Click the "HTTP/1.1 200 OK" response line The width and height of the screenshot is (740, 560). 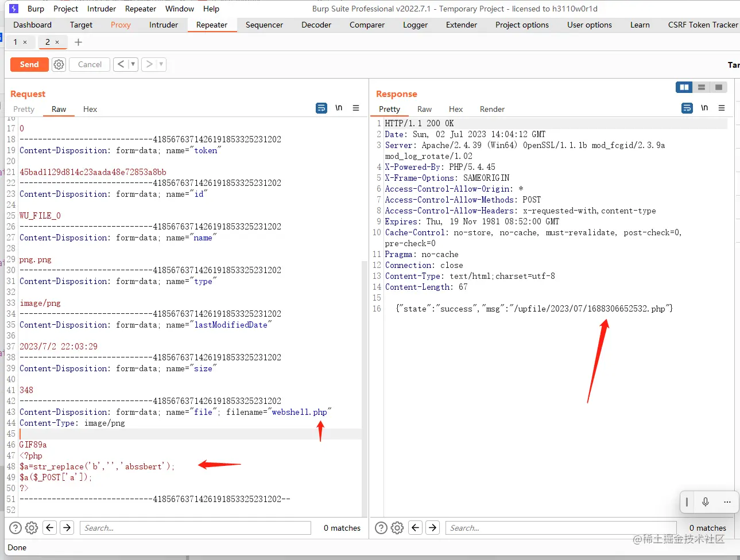(419, 123)
